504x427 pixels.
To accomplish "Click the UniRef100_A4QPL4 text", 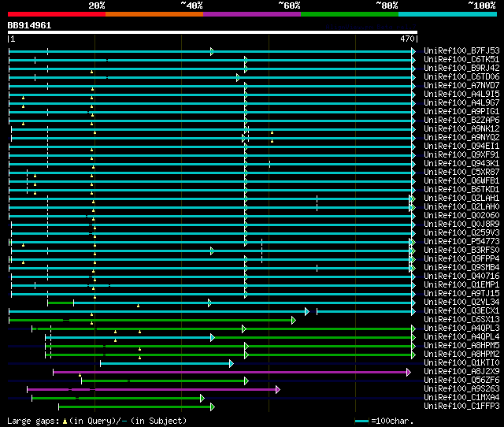I will tap(461, 337).
